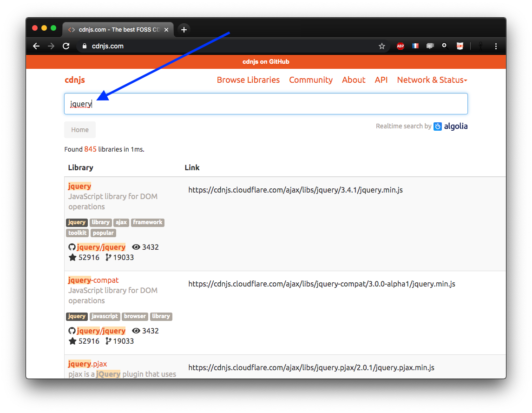Click the stick figure profile icon
Viewport: 532px width, 413px height.
[481, 46]
